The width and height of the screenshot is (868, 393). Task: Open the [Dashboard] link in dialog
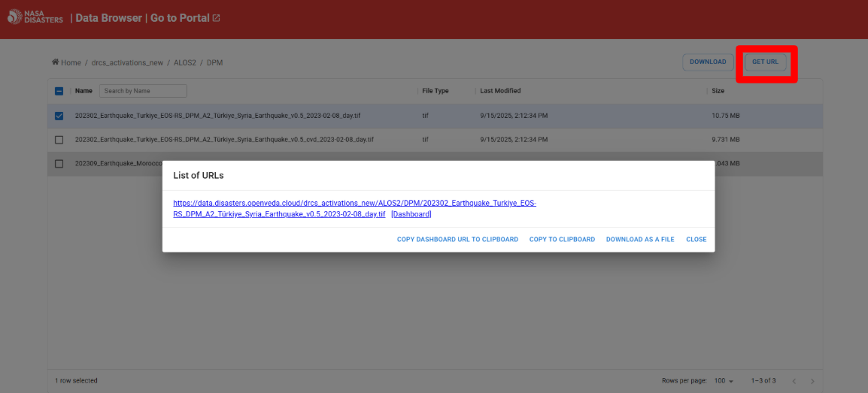click(411, 214)
